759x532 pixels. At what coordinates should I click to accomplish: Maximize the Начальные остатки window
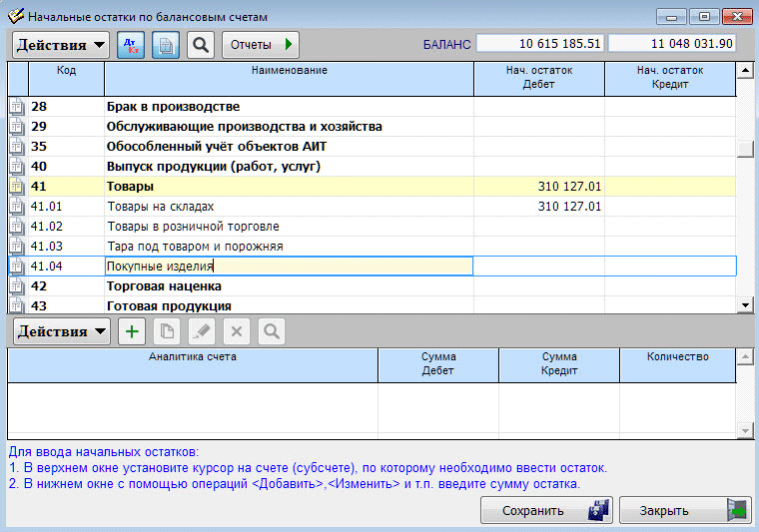[x=704, y=17]
